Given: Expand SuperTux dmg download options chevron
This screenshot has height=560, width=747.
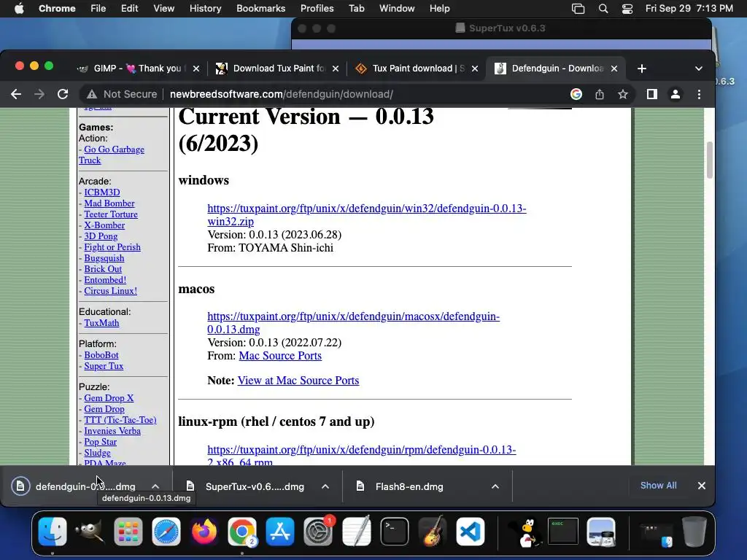Looking at the screenshot, I should tap(325, 486).
